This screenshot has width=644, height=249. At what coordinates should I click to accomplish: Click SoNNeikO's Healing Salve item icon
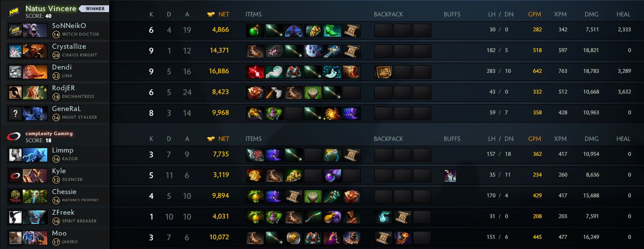255,30
